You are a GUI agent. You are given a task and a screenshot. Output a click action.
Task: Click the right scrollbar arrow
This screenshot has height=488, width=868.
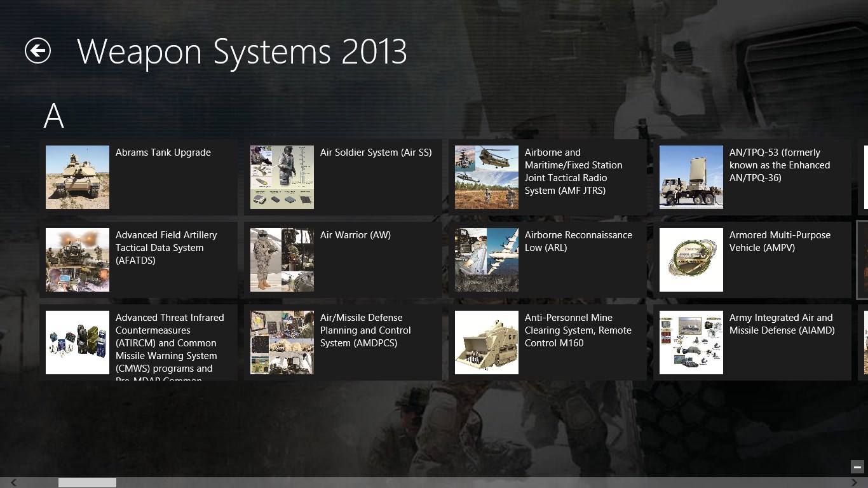(855, 482)
